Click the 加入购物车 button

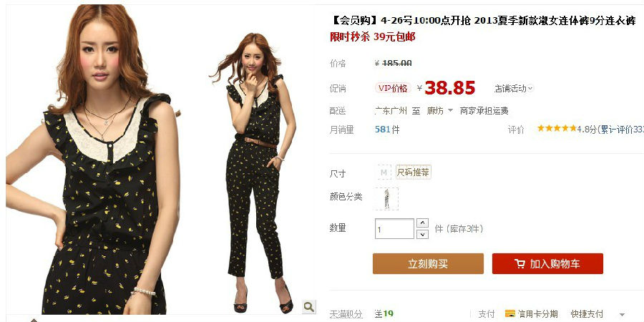pyautogui.click(x=547, y=263)
